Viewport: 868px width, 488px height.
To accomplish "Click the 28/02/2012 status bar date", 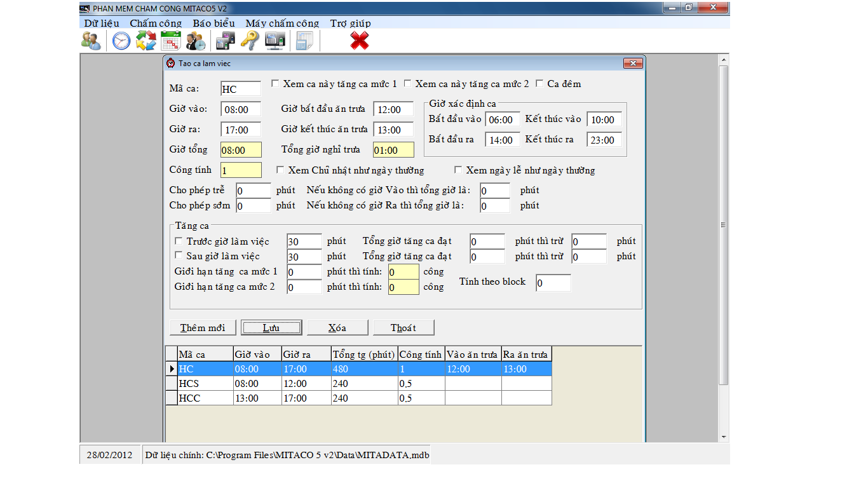I will click(x=110, y=455).
